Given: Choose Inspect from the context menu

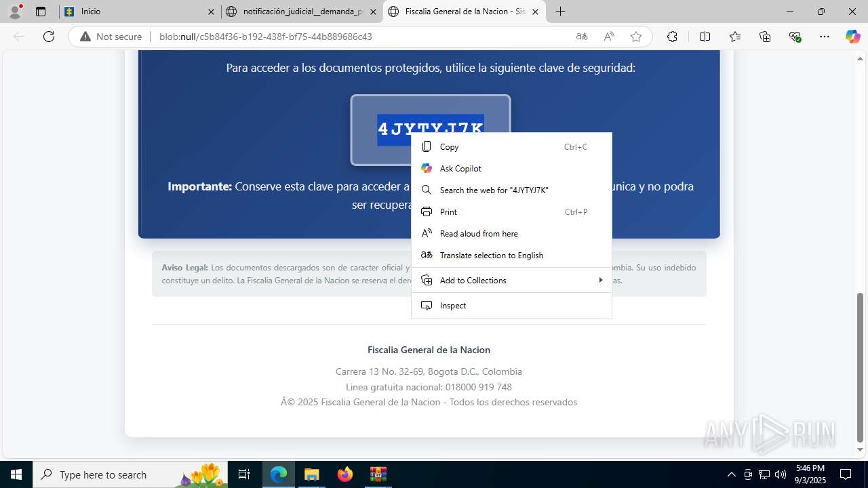Looking at the screenshot, I should point(511,305).
